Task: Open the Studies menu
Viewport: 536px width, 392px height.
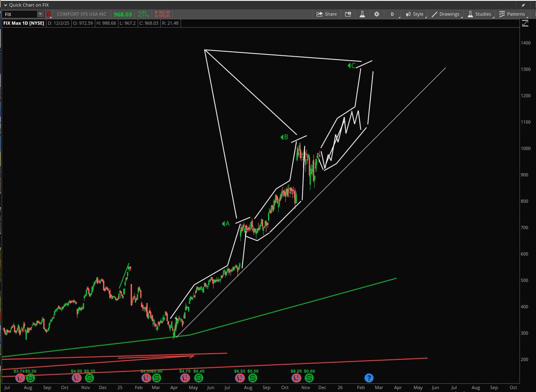Action: (x=480, y=14)
